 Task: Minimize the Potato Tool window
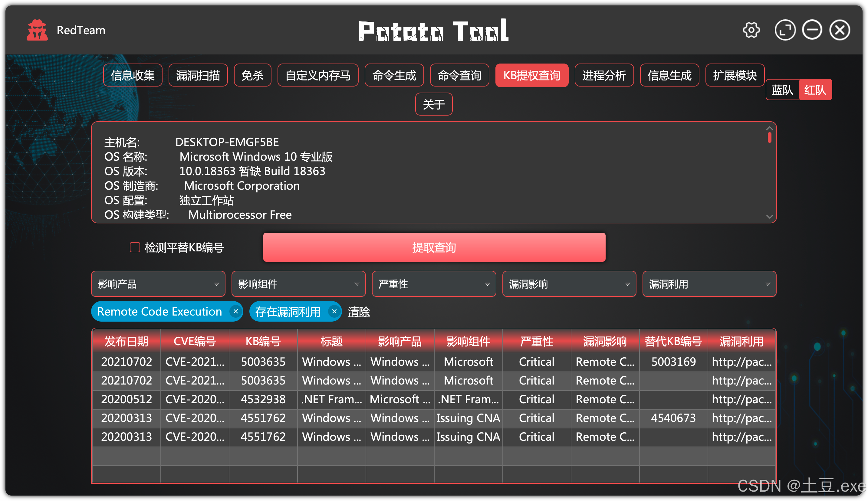(x=812, y=30)
